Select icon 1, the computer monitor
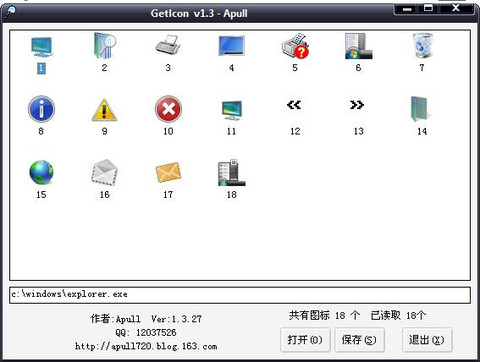Viewport: 480px width, 362px height. coord(41,47)
